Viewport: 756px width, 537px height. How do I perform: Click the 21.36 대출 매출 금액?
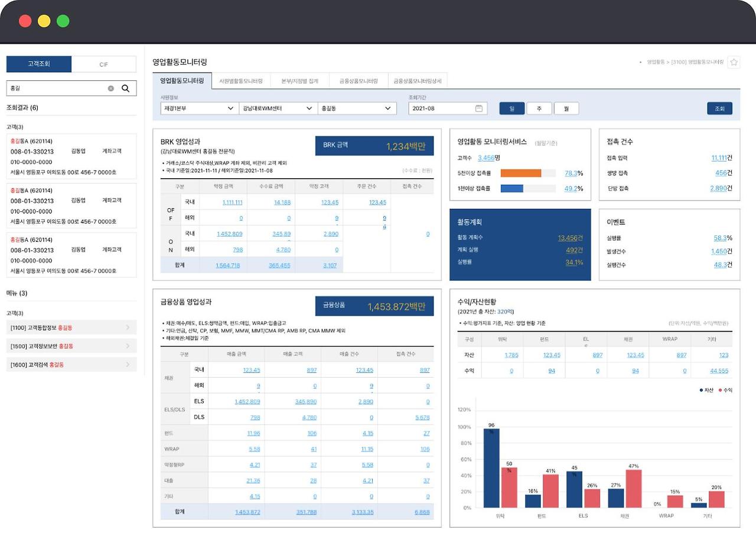(x=253, y=481)
